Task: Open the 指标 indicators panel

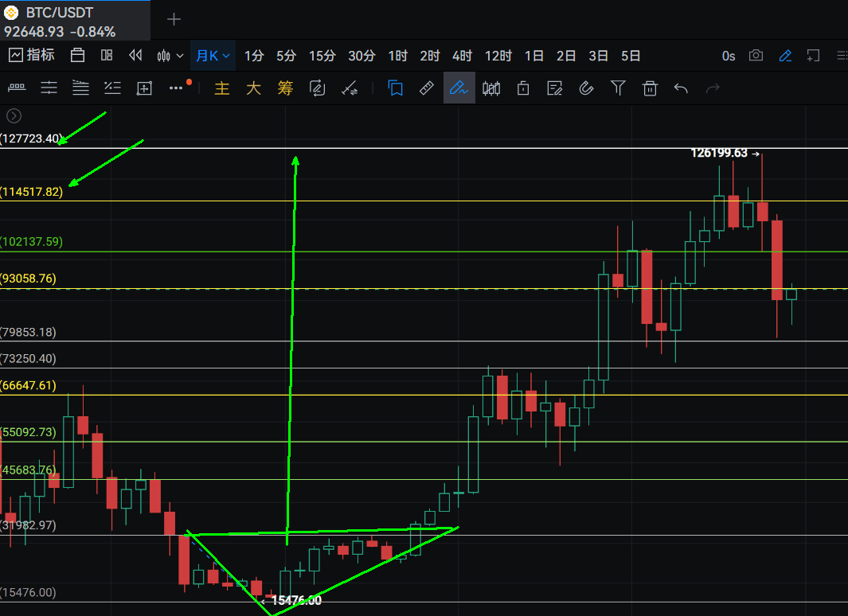Action: pyautogui.click(x=32, y=56)
